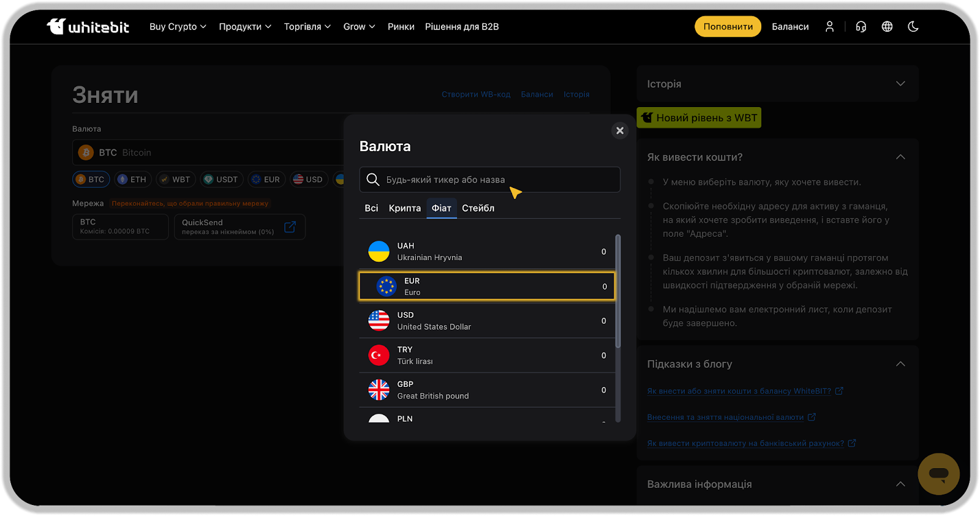Open the user profile icon

829,27
